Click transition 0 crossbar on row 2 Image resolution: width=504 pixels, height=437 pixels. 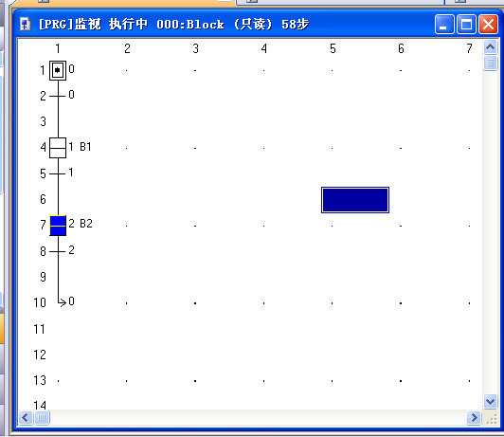click(58, 96)
